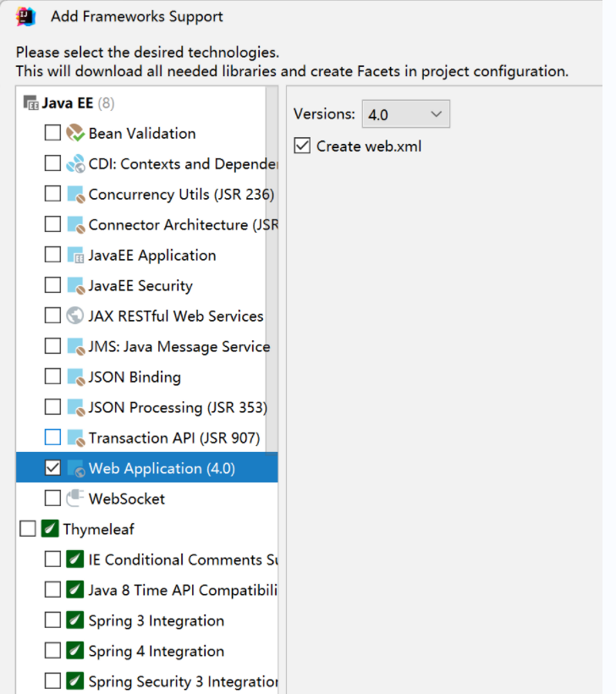Click the Java 8 Time API leaf icon

point(75,590)
